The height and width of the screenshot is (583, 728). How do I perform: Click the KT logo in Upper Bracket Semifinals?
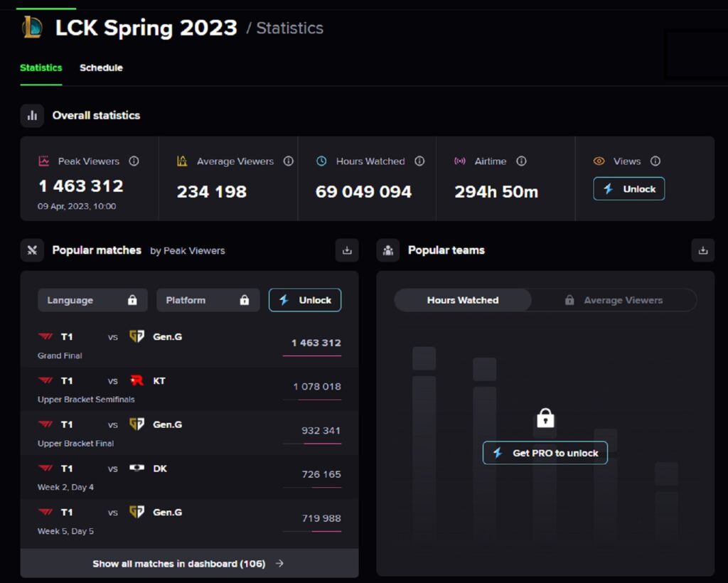(x=136, y=380)
